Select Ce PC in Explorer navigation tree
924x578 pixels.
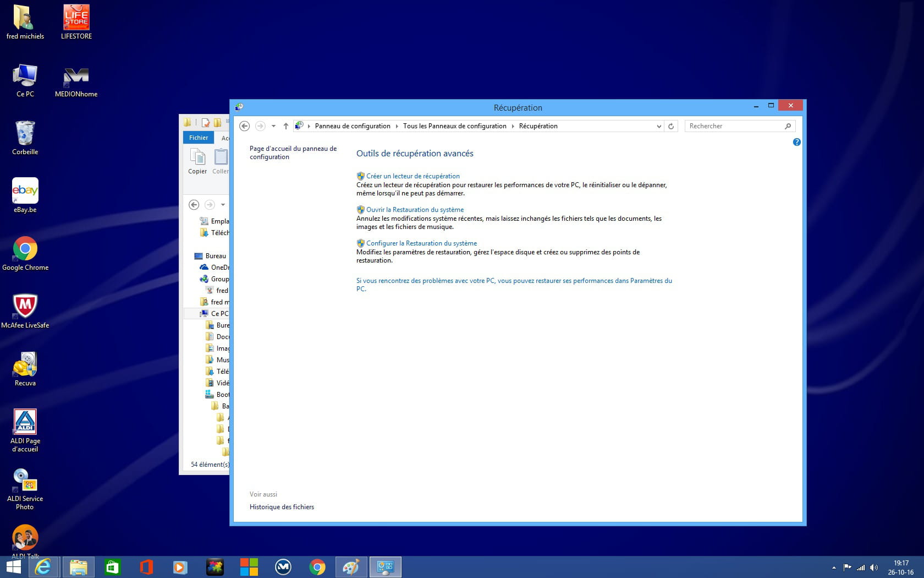click(215, 314)
